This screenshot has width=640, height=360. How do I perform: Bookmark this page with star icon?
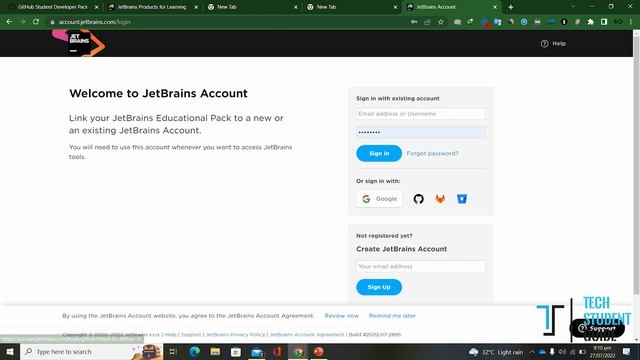pos(441,22)
